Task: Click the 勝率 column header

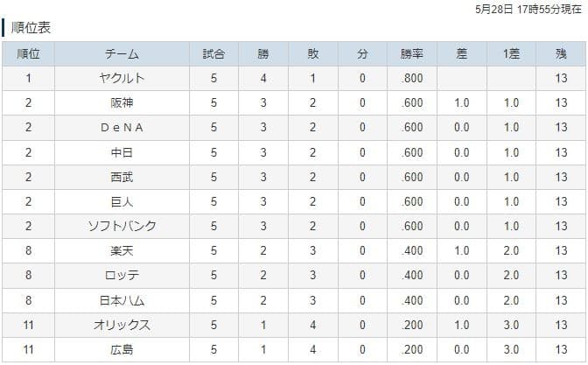Action: 412,54
